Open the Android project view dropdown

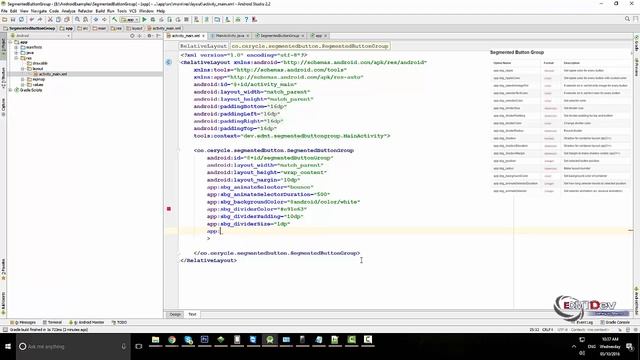point(40,36)
